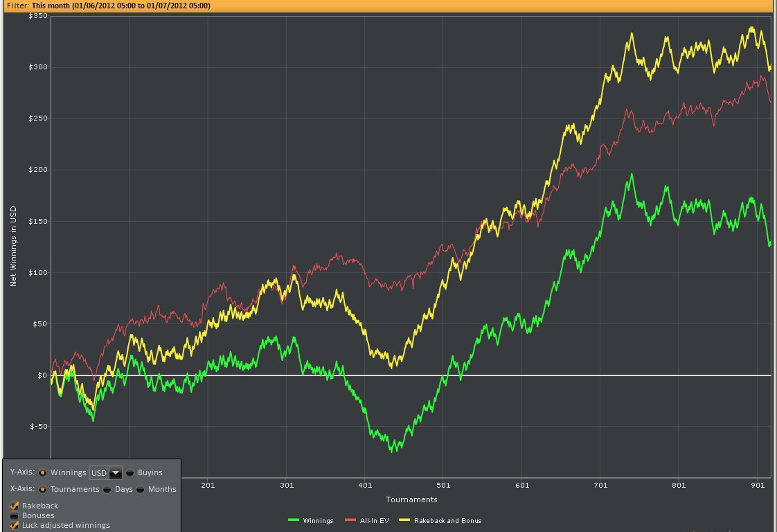Click the red All-In EV legend swatch
This screenshot has width=777, height=532.
pyautogui.click(x=350, y=520)
